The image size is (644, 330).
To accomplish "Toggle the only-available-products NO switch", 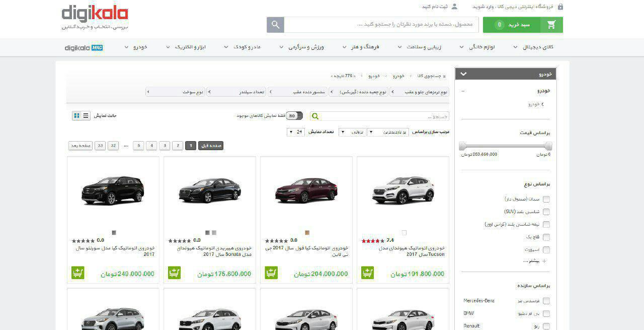I will (x=294, y=116).
